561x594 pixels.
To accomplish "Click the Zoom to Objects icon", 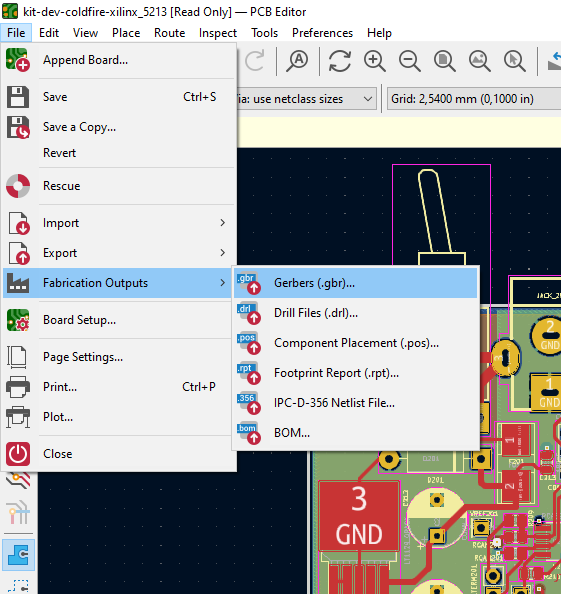I will pyautogui.click(x=480, y=61).
